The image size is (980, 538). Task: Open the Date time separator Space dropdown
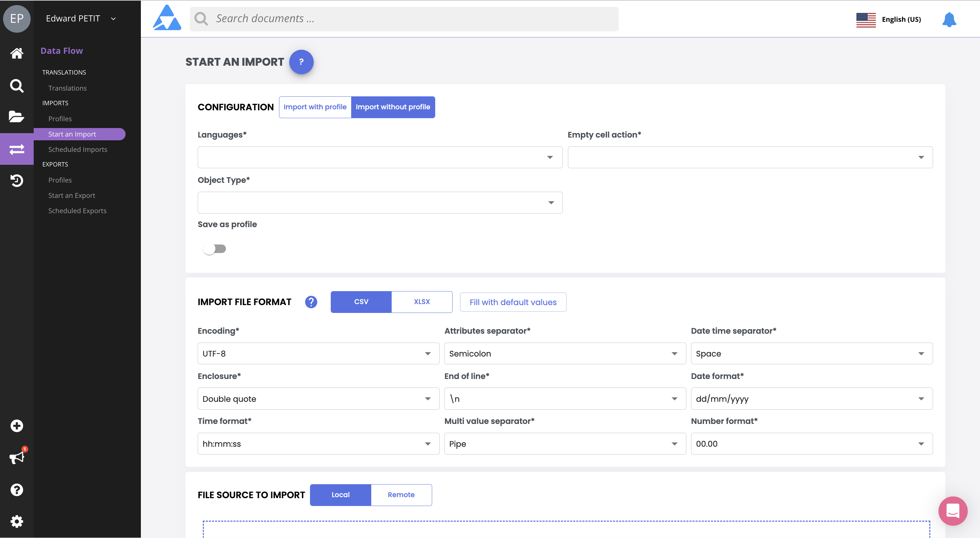(812, 354)
